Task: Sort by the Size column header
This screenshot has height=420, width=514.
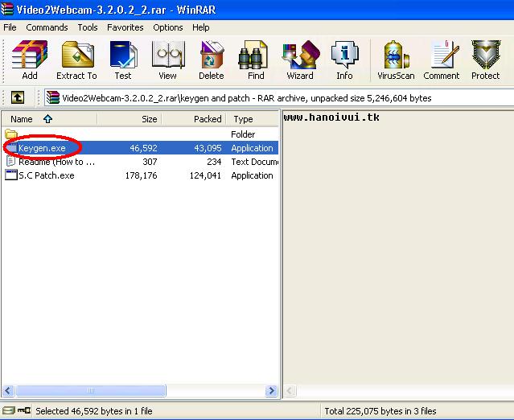Action: 130,119
